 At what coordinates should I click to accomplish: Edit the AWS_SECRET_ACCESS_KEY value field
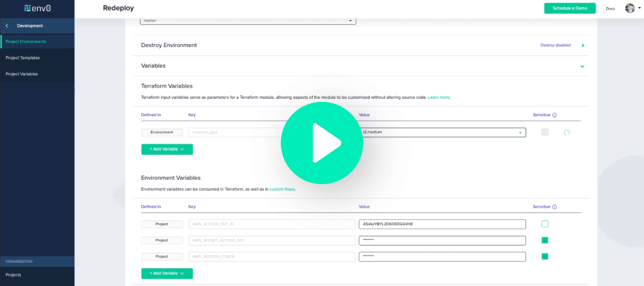pyautogui.click(x=442, y=241)
